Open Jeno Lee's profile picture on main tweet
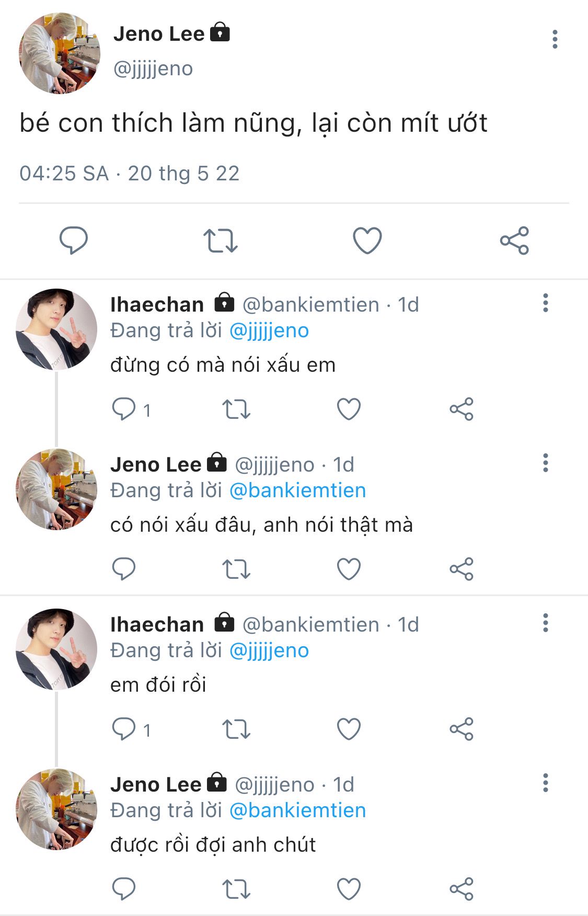Screen dimensions: 588x916 click(59, 53)
